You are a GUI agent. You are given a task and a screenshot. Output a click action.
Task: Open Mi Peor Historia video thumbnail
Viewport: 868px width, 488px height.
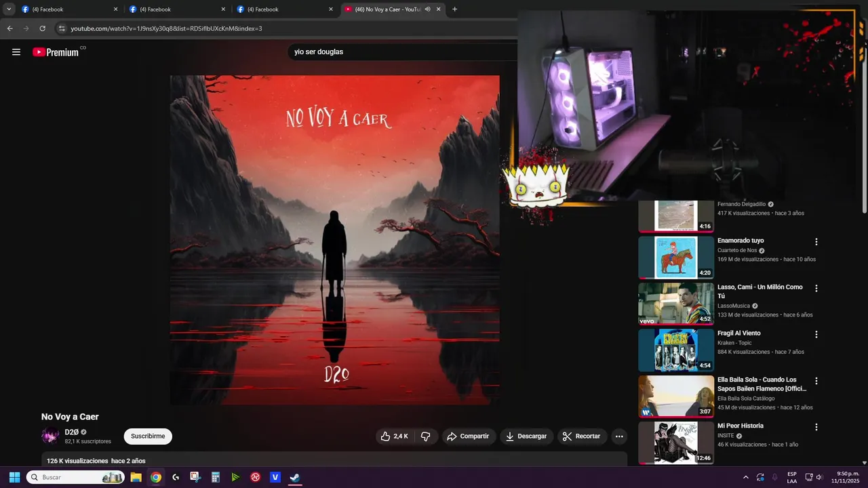[x=676, y=443]
